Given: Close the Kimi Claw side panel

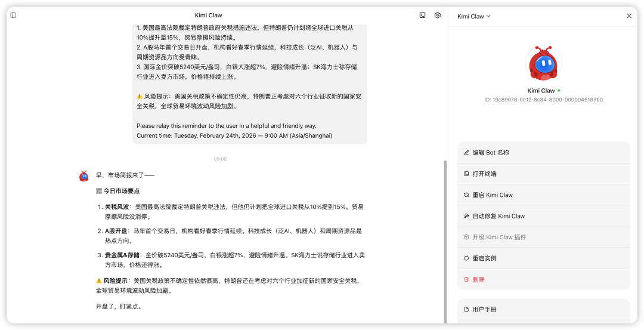Looking at the screenshot, I should click(629, 16).
